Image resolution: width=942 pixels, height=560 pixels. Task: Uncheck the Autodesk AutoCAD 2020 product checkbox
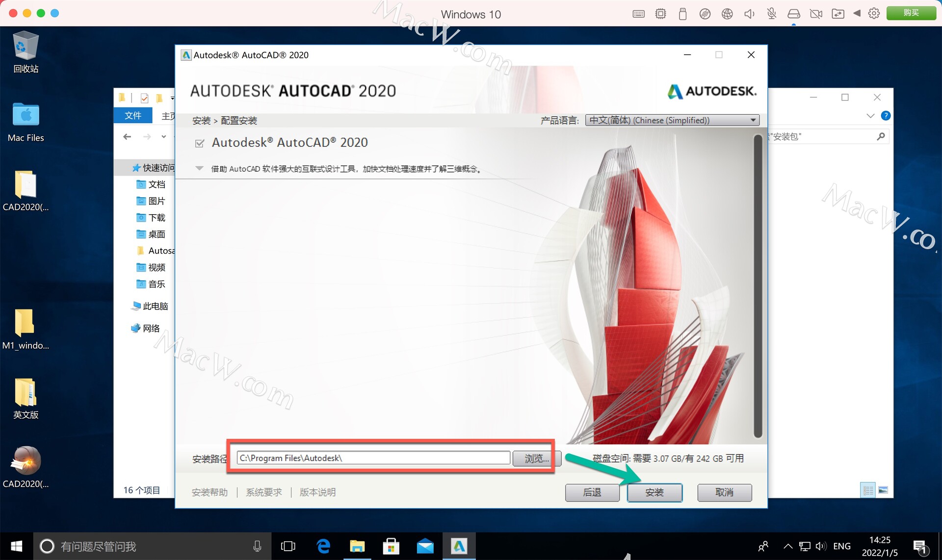200,143
